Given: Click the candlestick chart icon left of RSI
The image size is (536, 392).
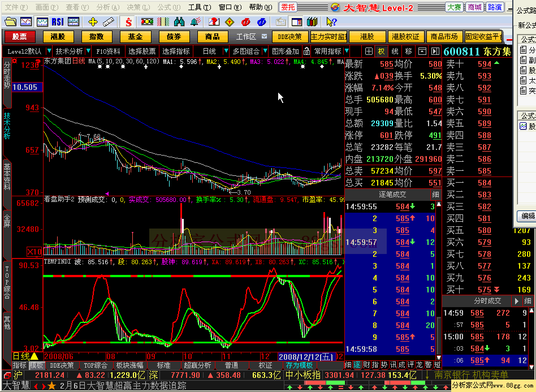Looking at the screenshot, I should 42,22.
